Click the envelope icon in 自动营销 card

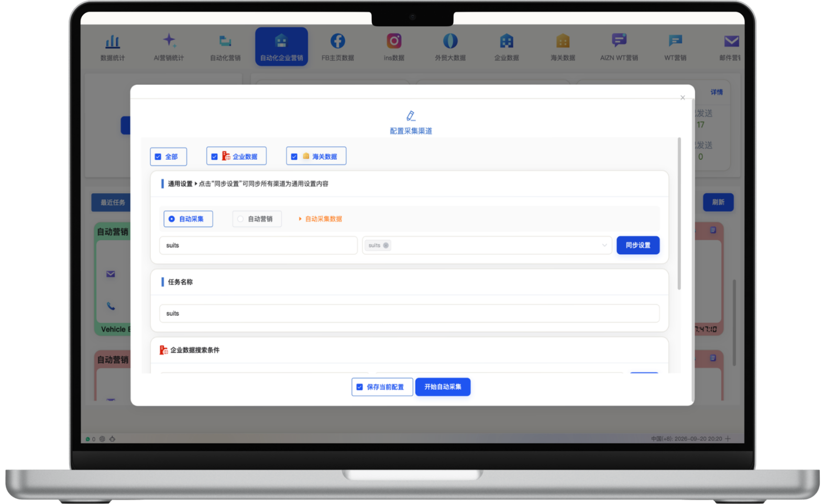click(x=111, y=274)
